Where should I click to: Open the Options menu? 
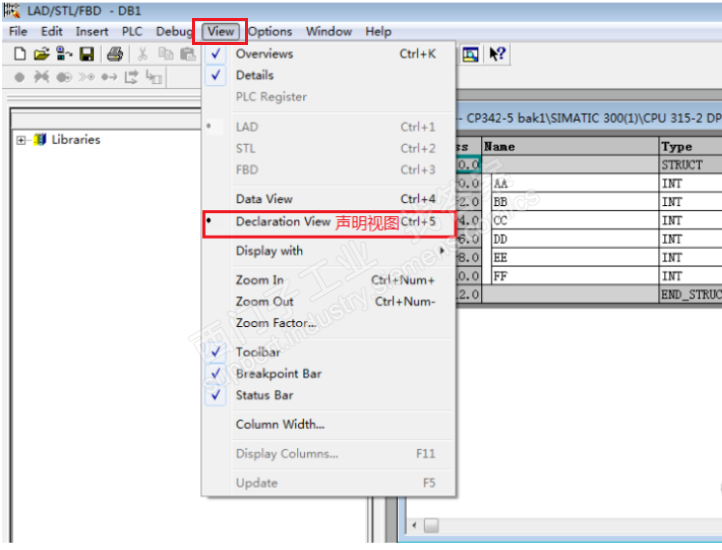[270, 31]
